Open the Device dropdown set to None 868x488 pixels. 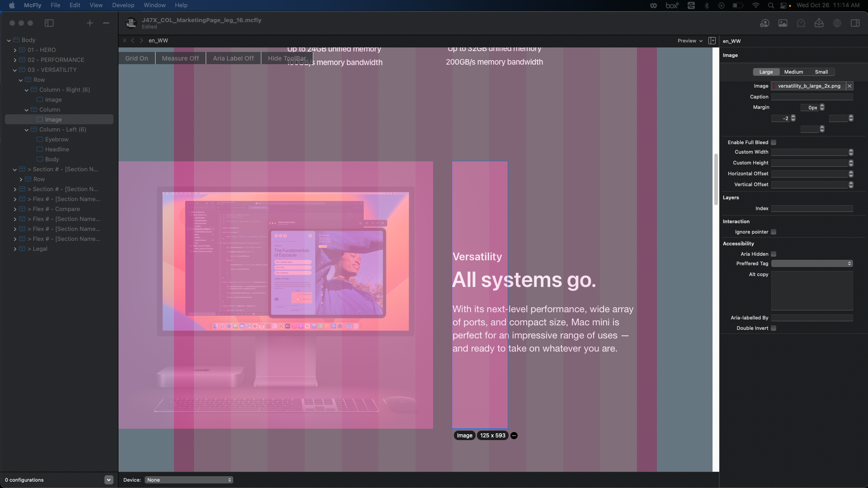pos(189,480)
